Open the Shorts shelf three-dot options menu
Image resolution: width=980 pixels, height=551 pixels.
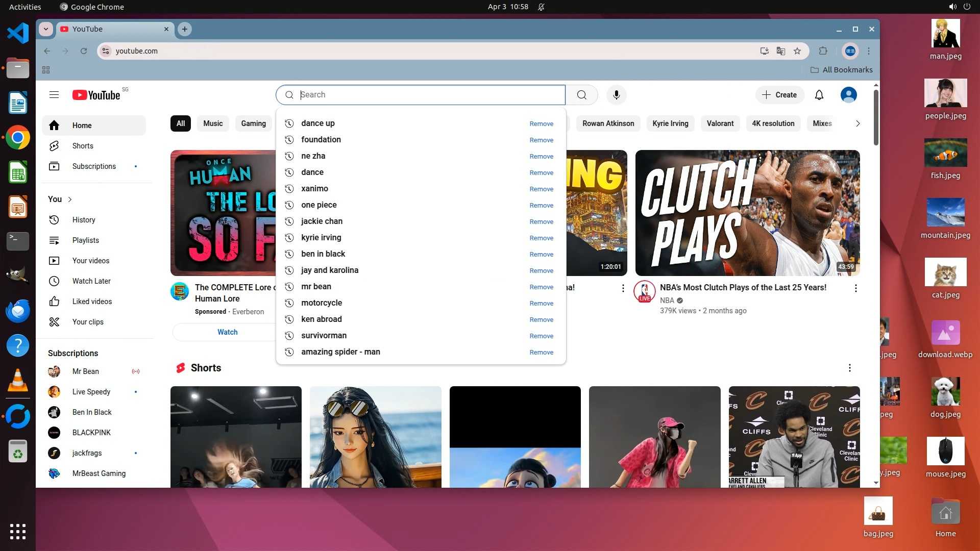[x=849, y=368]
